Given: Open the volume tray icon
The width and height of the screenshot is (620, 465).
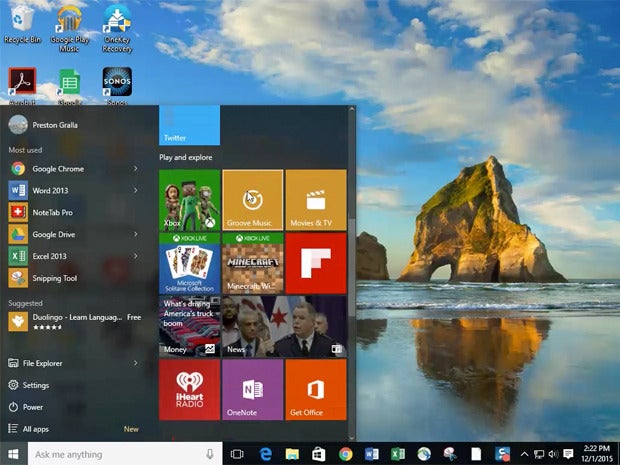Looking at the screenshot, I should (x=554, y=454).
